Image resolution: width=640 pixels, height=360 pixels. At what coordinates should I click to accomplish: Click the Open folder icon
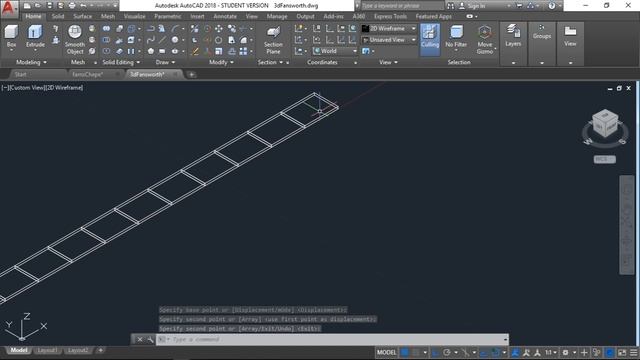pos(38,6)
